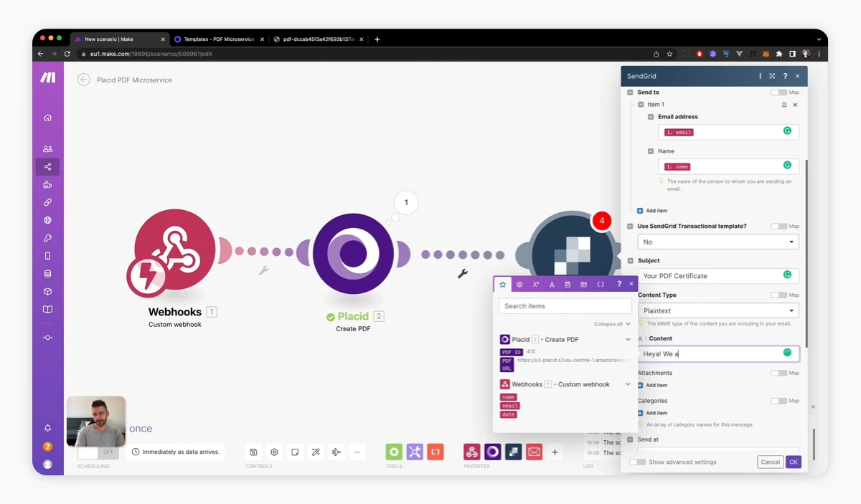Open the Notifications bell in the sidebar
Image resolution: width=861 pixels, height=504 pixels.
pyautogui.click(x=47, y=428)
